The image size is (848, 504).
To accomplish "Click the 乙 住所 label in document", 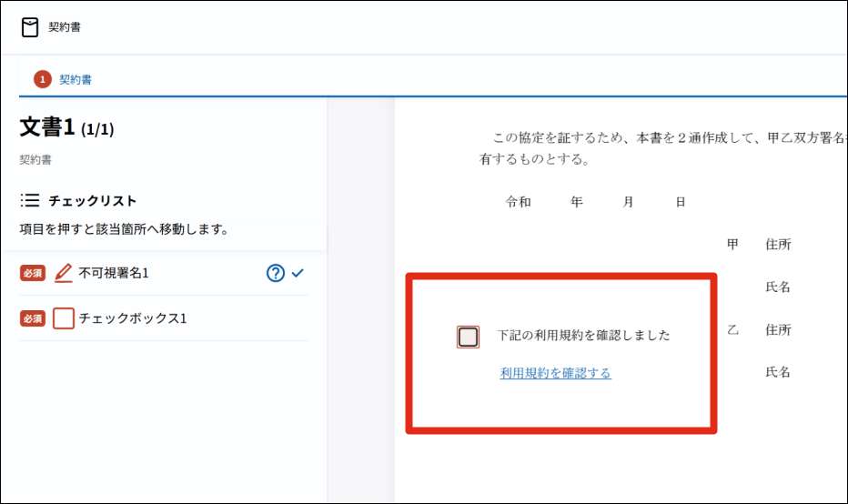I will 759,330.
